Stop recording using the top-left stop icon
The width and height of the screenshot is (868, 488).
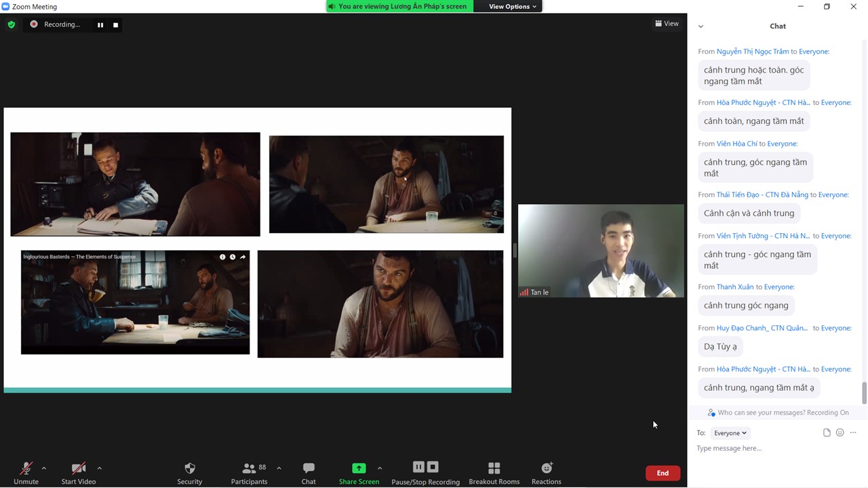tap(115, 25)
